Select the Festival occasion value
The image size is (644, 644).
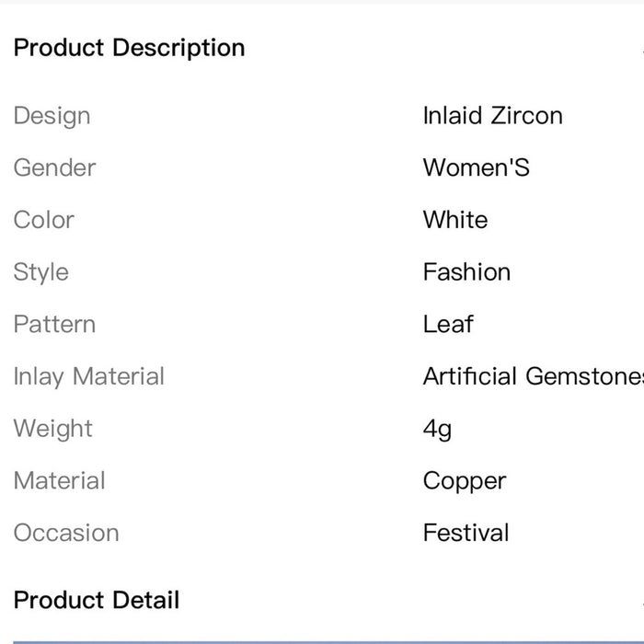[466, 533]
